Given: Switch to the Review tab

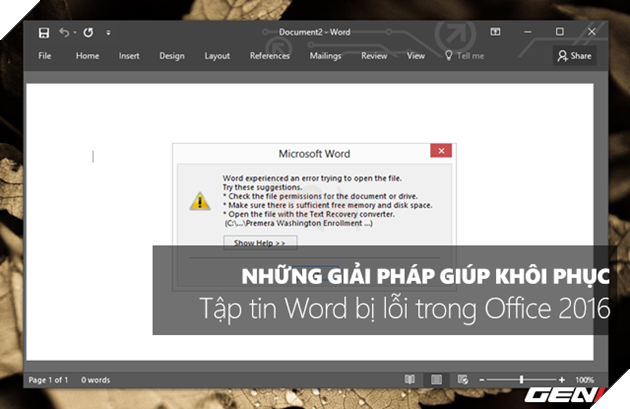Looking at the screenshot, I should 374,56.
